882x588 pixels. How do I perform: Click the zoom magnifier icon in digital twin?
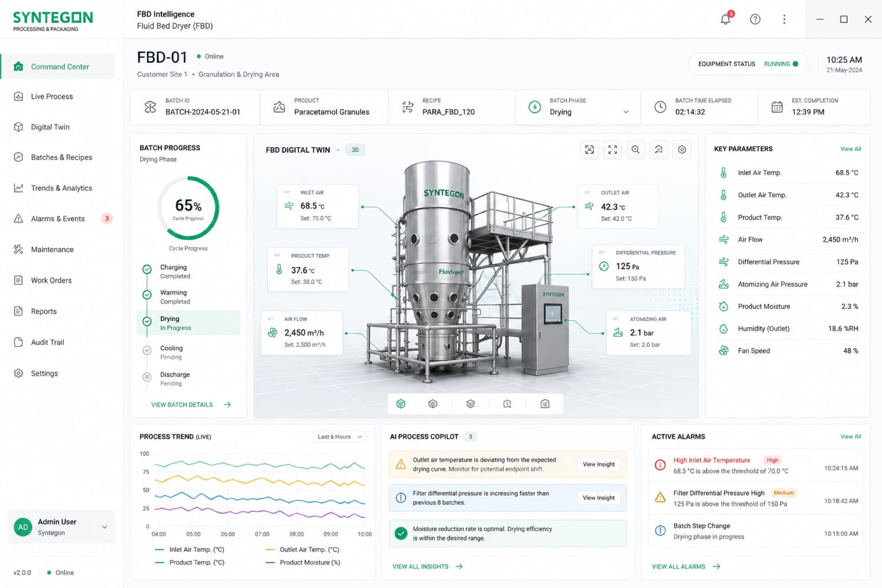click(x=636, y=150)
